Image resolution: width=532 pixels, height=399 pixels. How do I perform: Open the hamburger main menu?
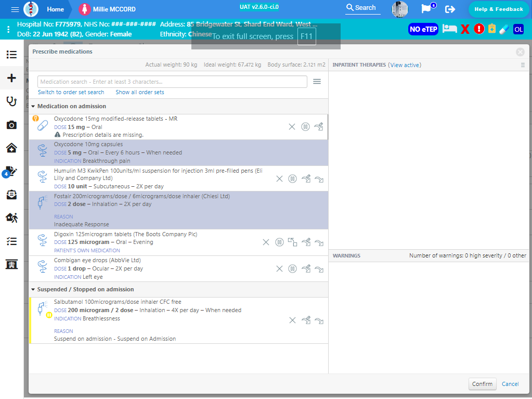click(x=15, y=9)
